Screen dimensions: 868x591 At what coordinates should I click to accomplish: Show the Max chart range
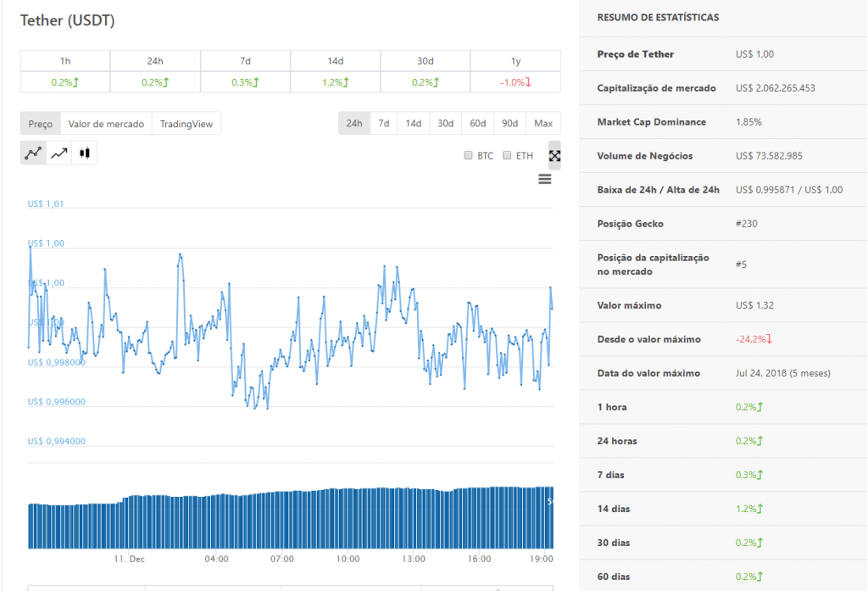[542, 123]
